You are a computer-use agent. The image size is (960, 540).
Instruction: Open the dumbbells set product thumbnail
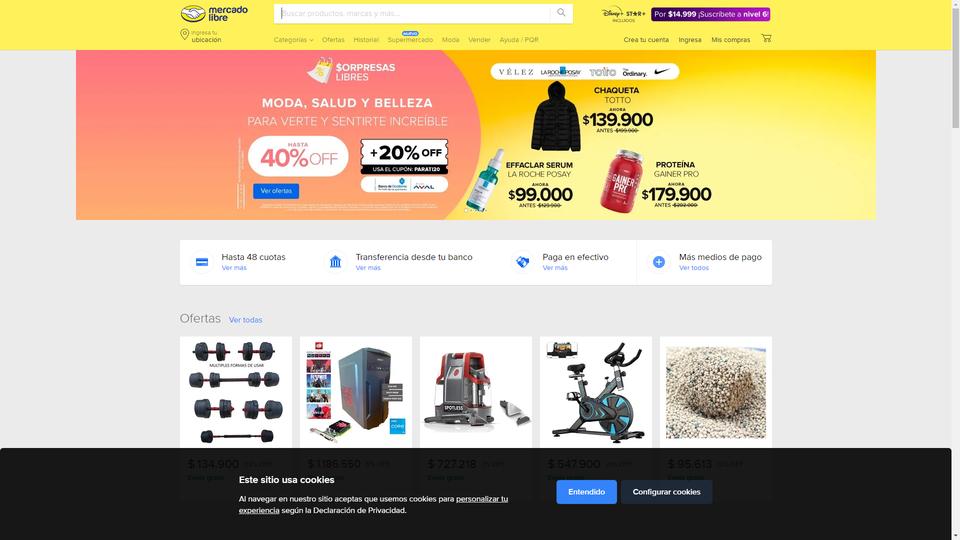(x=236, y=392)
